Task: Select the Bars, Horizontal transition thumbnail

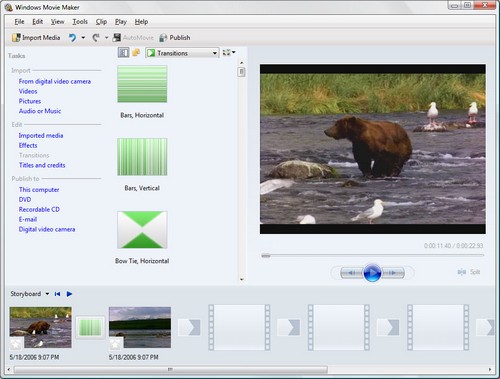Action: tap(142, 84)
